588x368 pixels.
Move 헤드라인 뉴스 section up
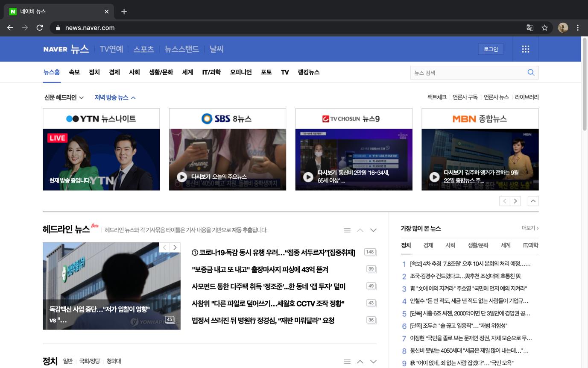point(360,230)
